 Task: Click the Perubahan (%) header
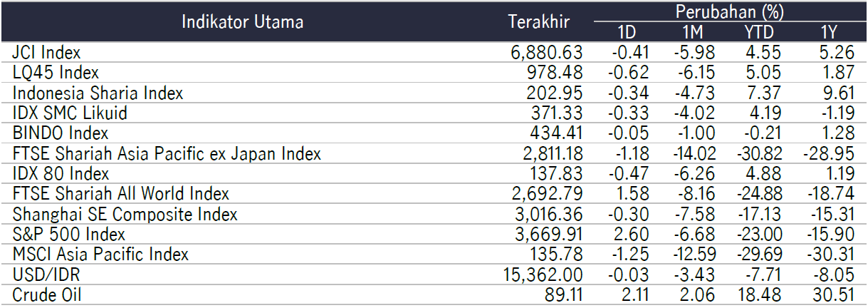pos(727,11)
